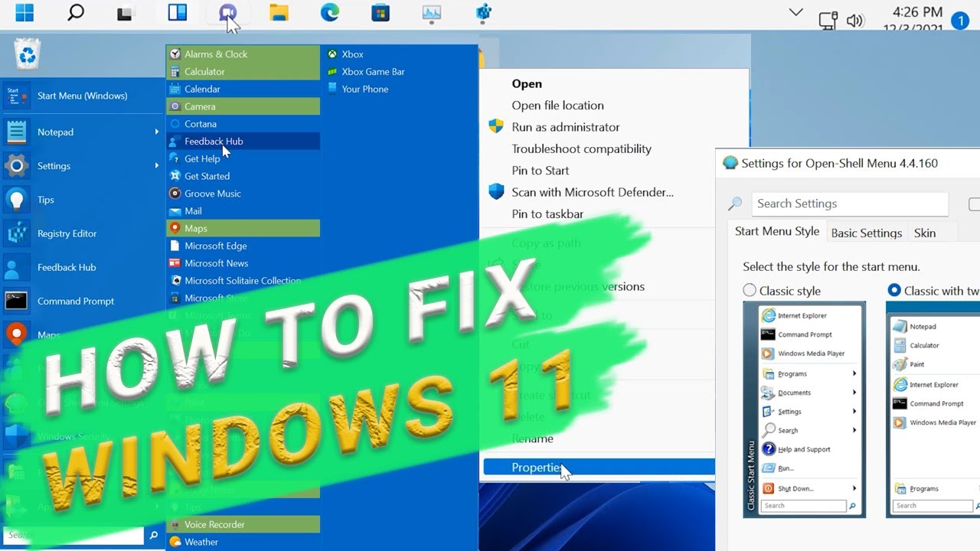Open the Recycle Bin desktop icon
Viewport: 980px width, 551px height.
(28, 54)
